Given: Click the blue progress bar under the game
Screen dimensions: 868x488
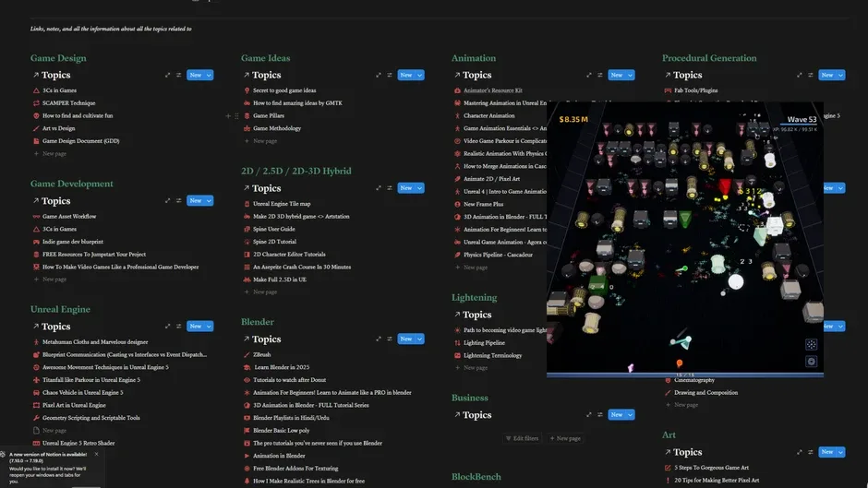Looking at the screenshot, I should (685, 375).
